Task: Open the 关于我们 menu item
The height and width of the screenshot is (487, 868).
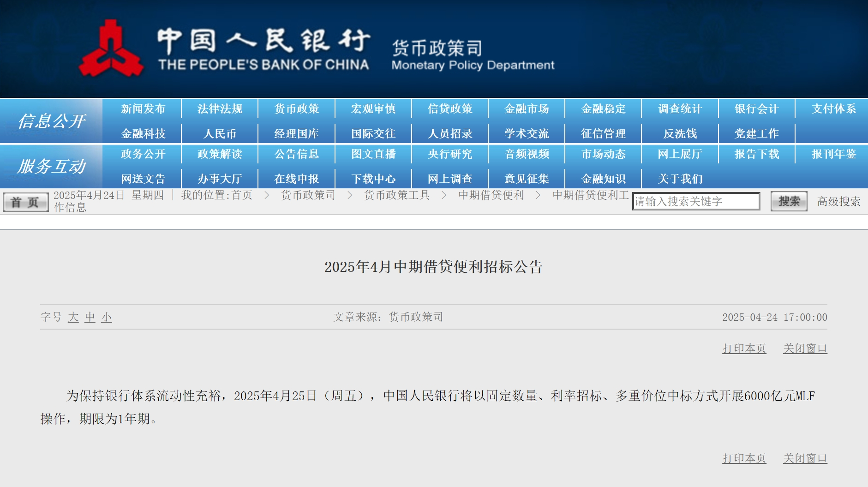Action: 680,179
